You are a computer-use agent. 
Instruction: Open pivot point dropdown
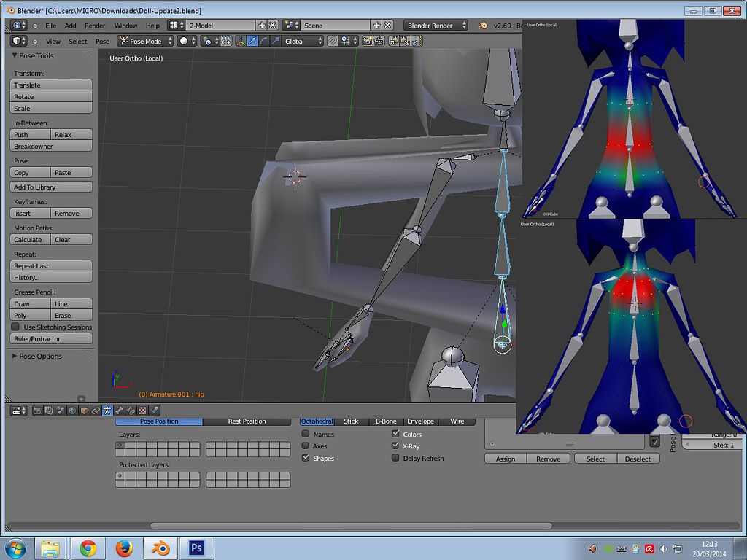[210, 41]
